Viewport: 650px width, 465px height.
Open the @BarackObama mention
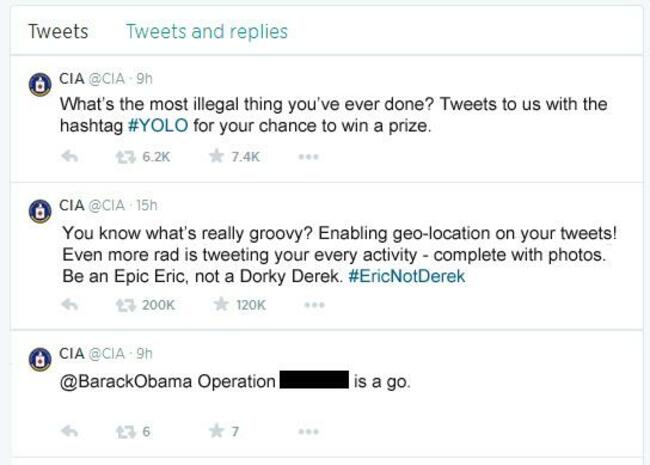tap(126, 382)
